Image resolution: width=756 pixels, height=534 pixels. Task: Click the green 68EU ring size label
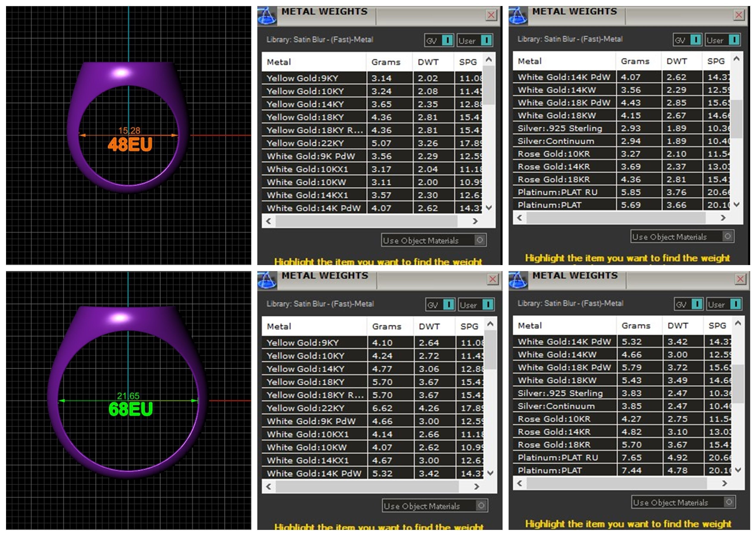point(131,409)
